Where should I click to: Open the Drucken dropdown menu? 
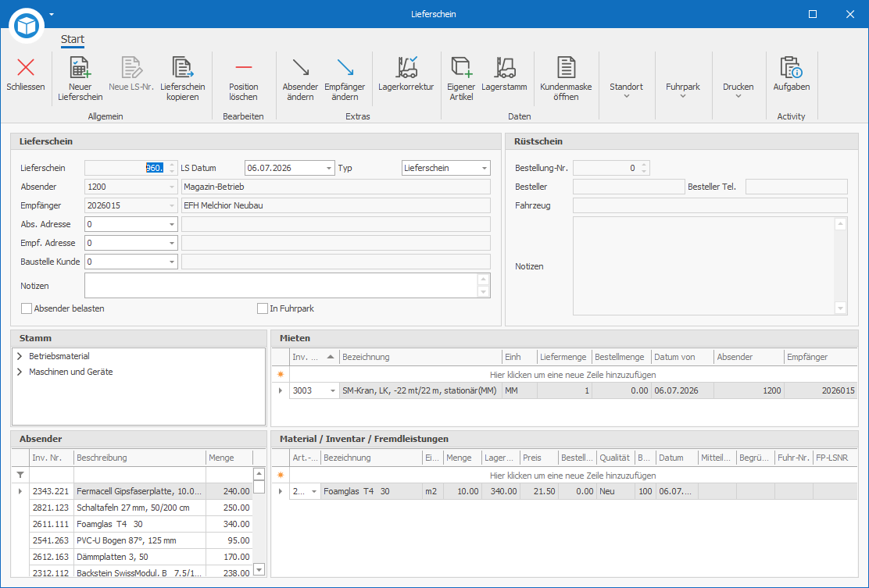(738, 91)
